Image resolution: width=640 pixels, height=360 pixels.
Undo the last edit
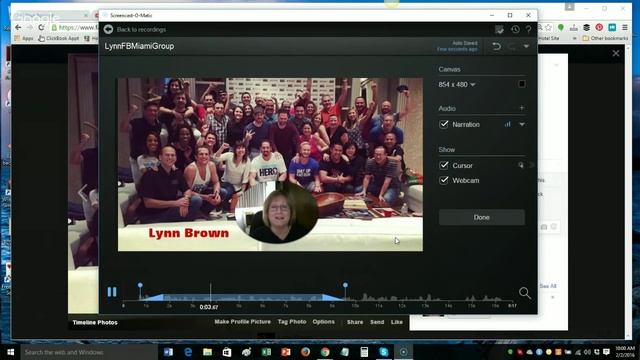496,46
